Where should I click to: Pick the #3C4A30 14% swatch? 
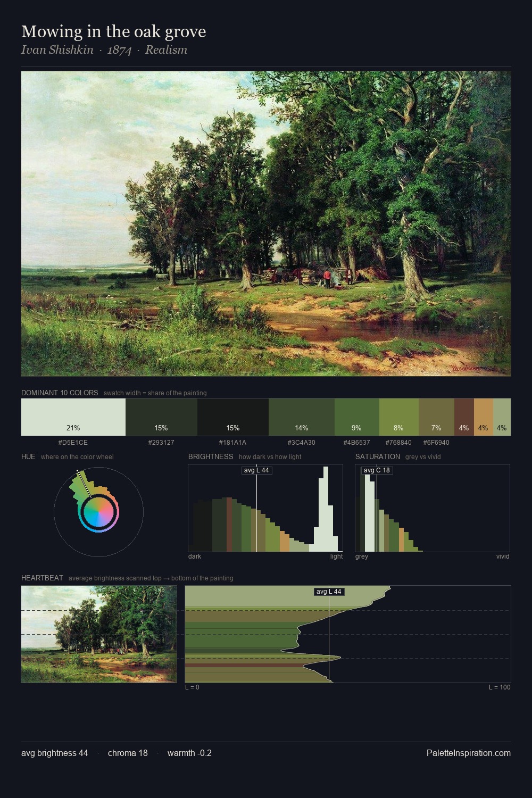[x=302, y=417]
